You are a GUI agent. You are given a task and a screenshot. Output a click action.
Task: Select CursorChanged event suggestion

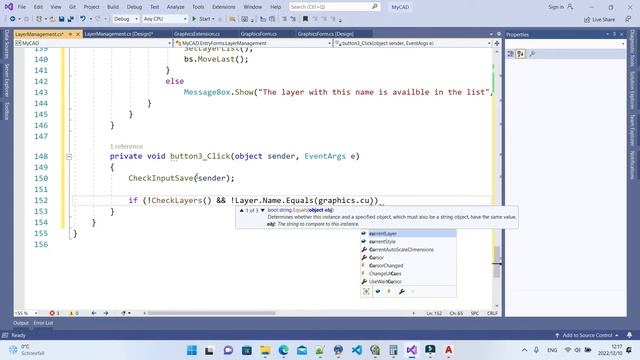click(408, 266)
